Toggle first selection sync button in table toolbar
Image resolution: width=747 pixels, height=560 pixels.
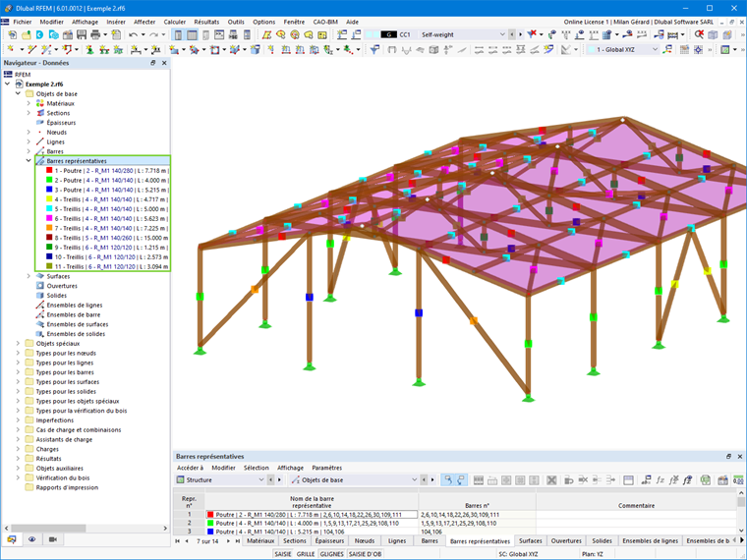[448, 480]
